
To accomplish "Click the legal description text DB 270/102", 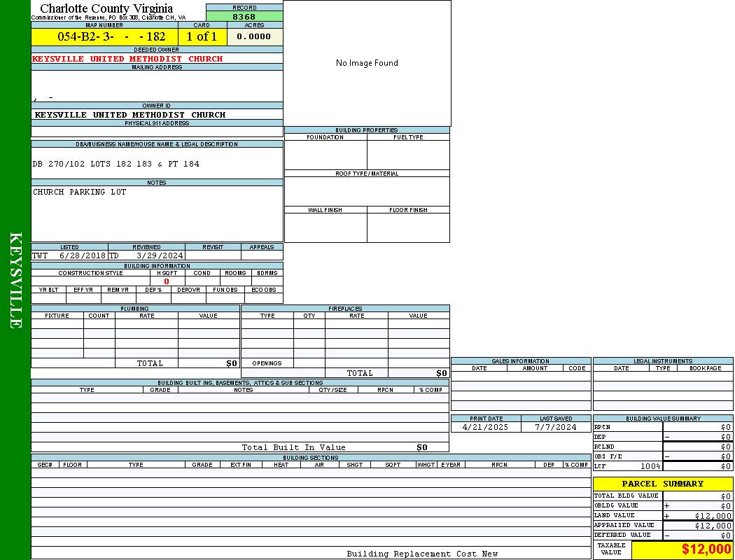I will pyautogui.click(x=116, y=164).
